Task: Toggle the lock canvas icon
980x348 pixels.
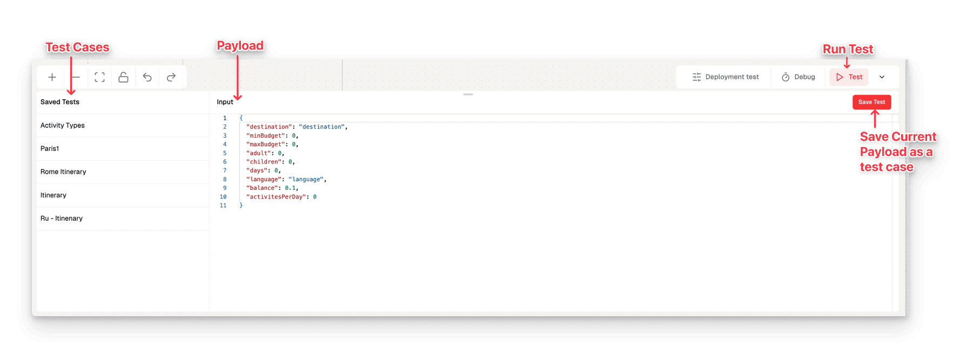Action: coord(123,77)
